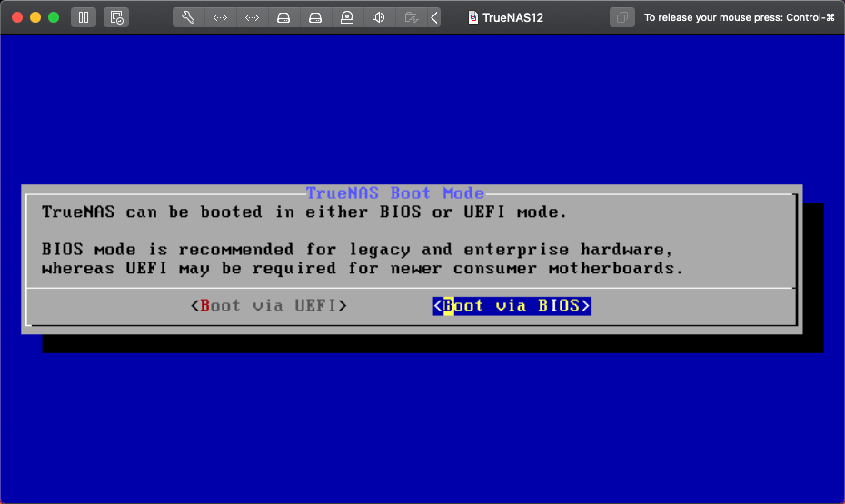Minimize the TrueNAS12 window
The height and width of the screenshot is (504, 845).
tap(35, 17)
